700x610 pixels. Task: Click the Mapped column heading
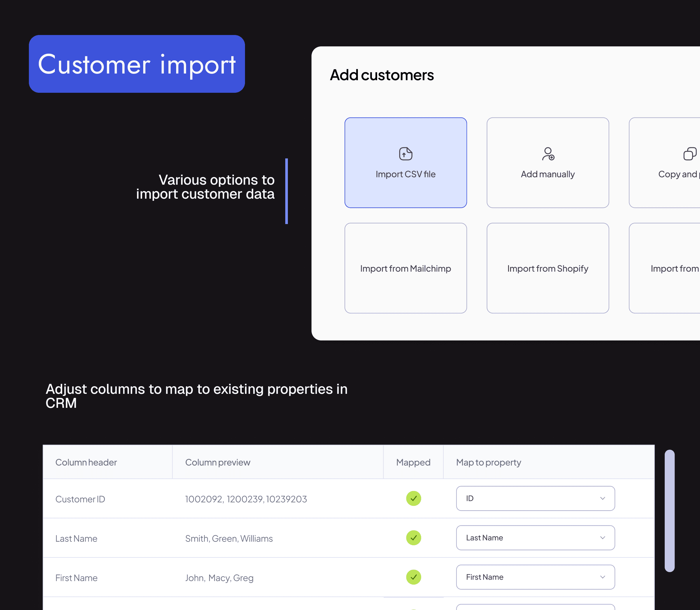click(413, 462)
